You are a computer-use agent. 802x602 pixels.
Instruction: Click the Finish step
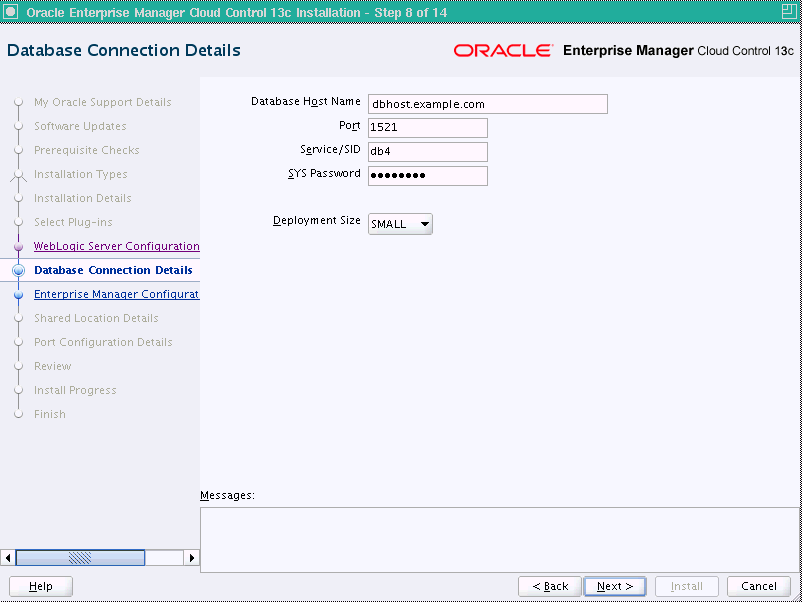tap(50, 414)
